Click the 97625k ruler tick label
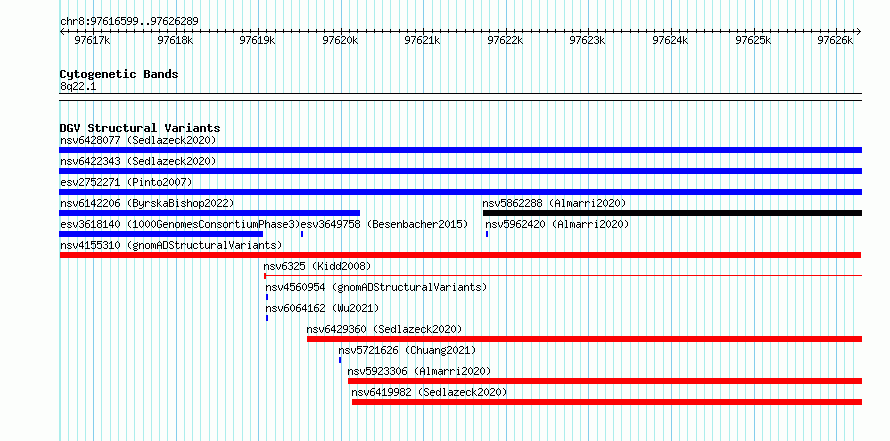The image size is (890, 441). point(753,40)
